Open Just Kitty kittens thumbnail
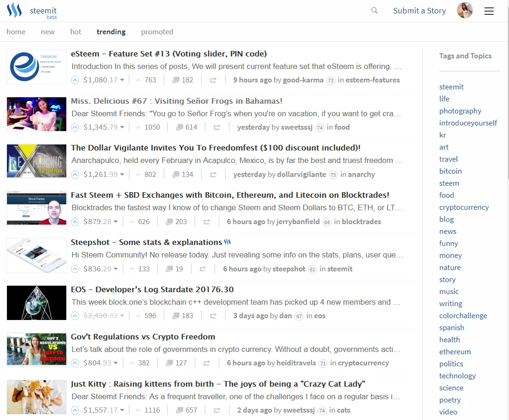Image resolution: width=509 pixels, height=420 pixels. [37, 397]
